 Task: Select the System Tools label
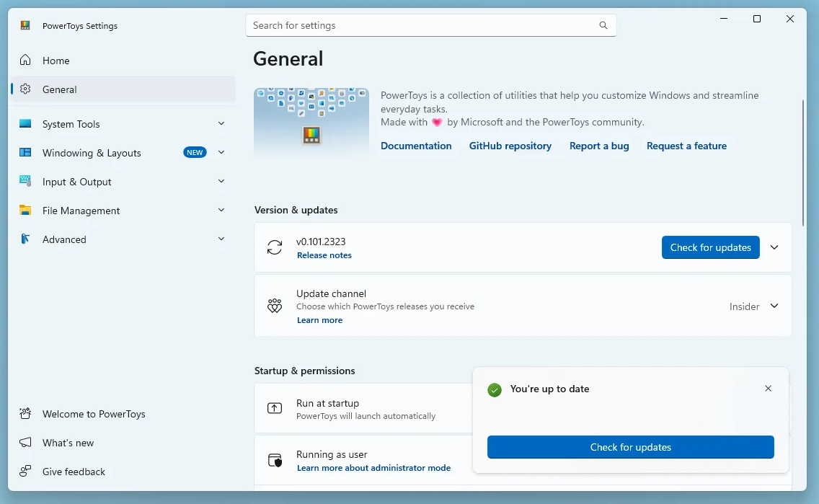[x=71, y=124]
